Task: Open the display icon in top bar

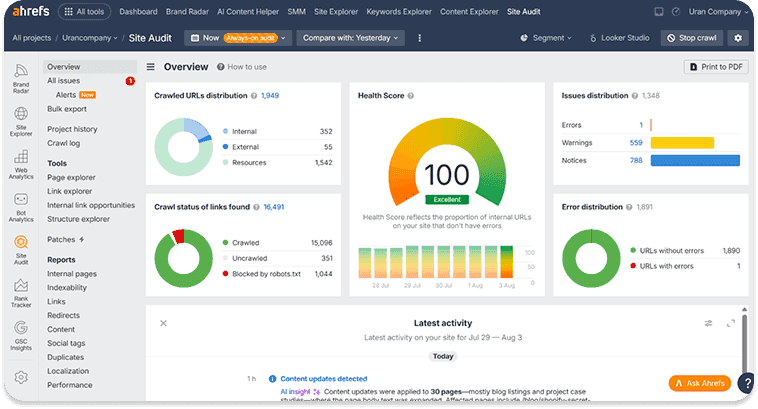Action: click(658, 12)
